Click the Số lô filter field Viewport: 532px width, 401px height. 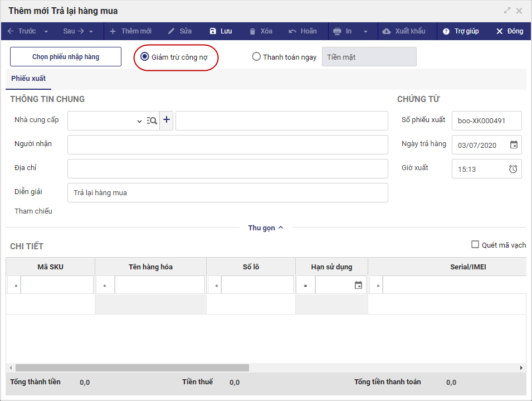click(257, 285)
